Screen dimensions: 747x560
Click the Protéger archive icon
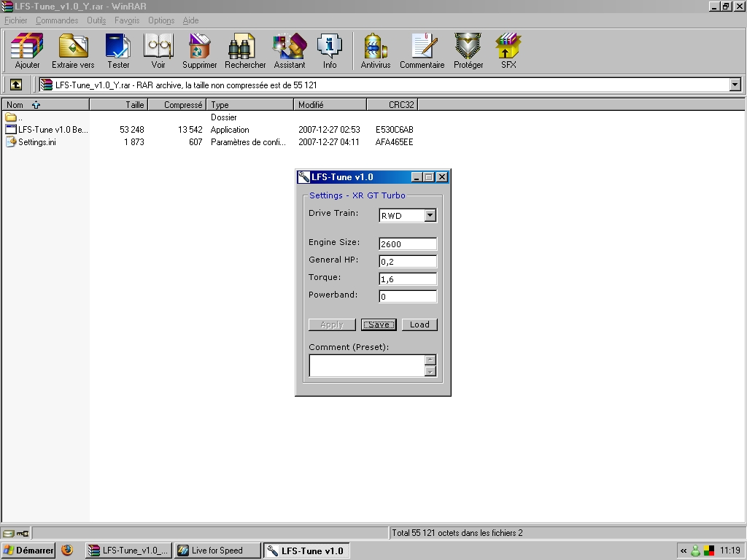pos(468,50)
